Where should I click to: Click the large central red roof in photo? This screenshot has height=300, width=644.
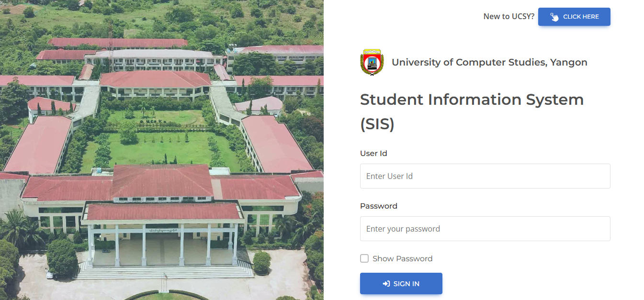pos(162,181)
